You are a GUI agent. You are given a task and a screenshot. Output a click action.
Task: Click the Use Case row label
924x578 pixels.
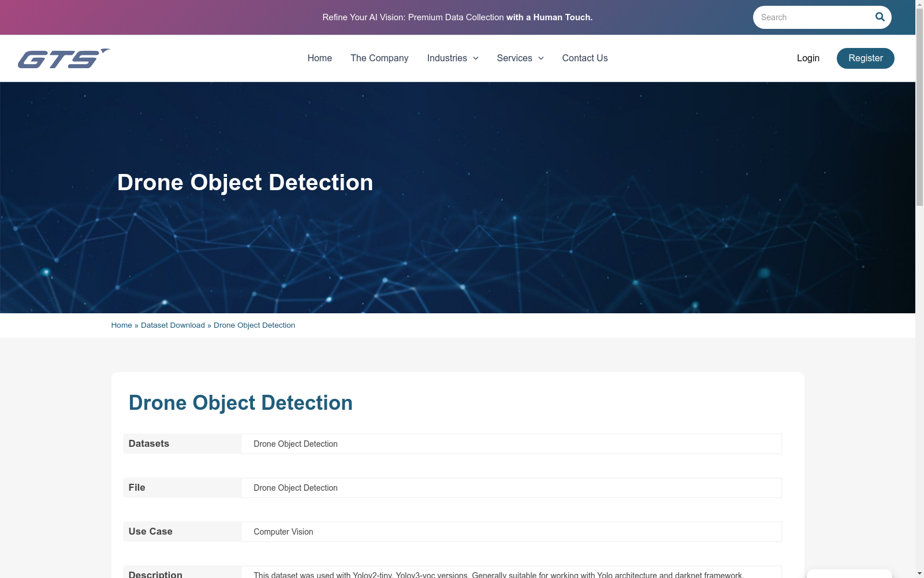coord(150,531)
